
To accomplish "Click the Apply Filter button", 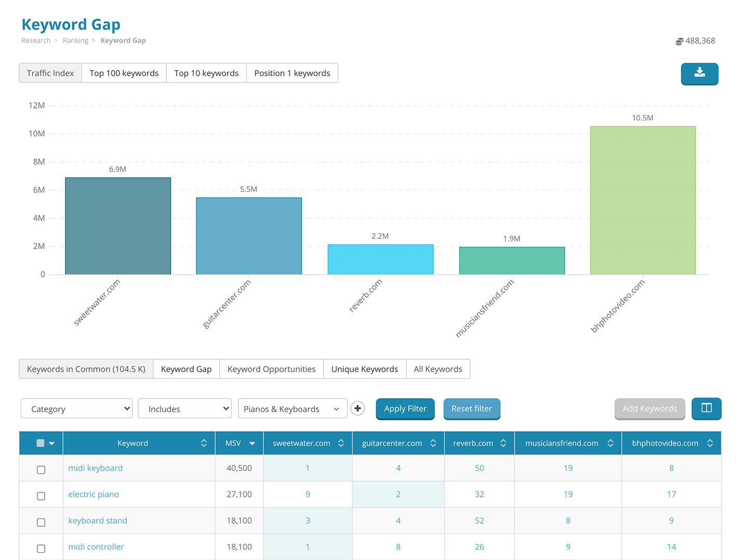I will (405, 408).
